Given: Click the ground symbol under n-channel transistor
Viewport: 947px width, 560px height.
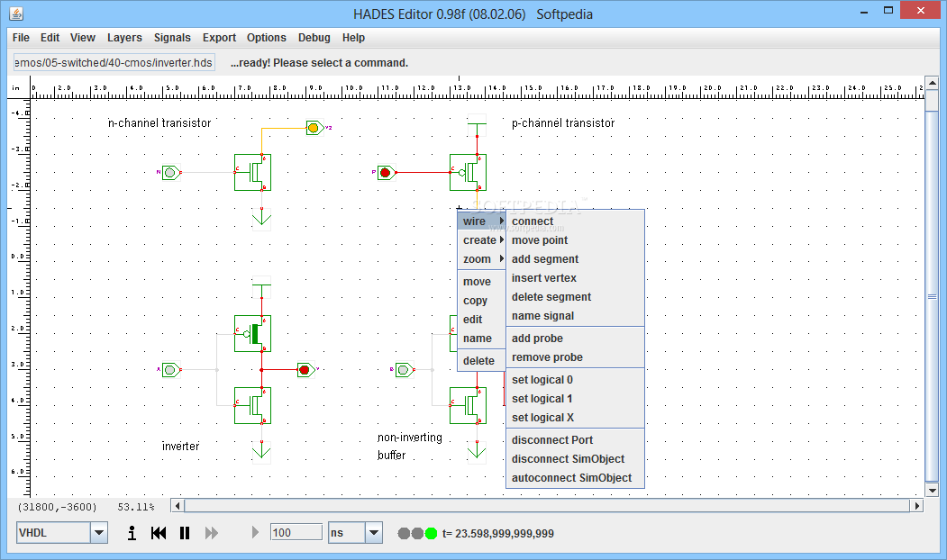Looking at the screenshot, I should (x=261, y=217).
